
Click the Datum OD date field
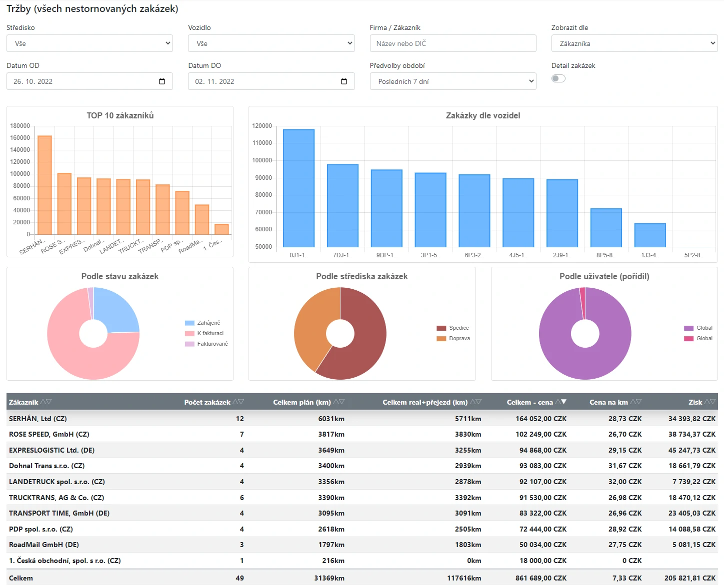pos(89,81)
